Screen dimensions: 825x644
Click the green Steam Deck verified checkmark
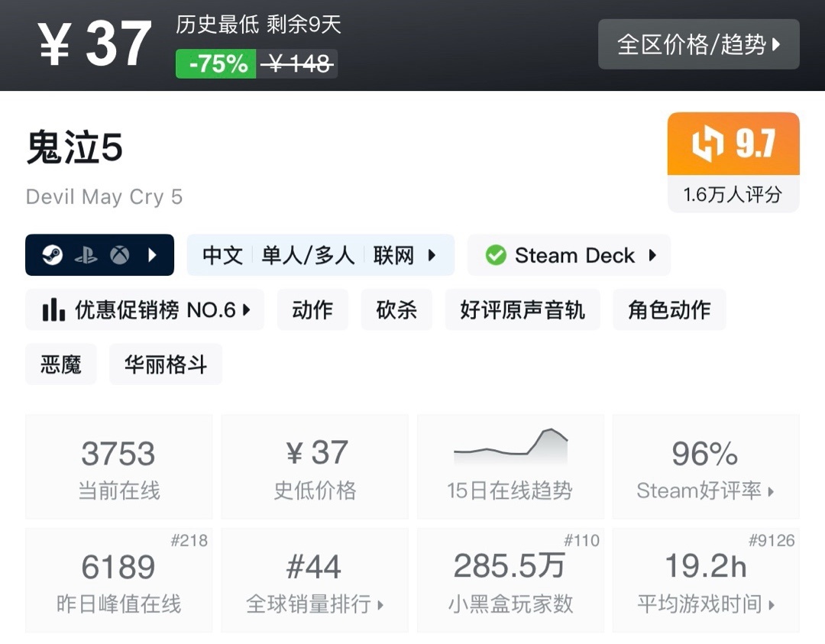point(496,255)
